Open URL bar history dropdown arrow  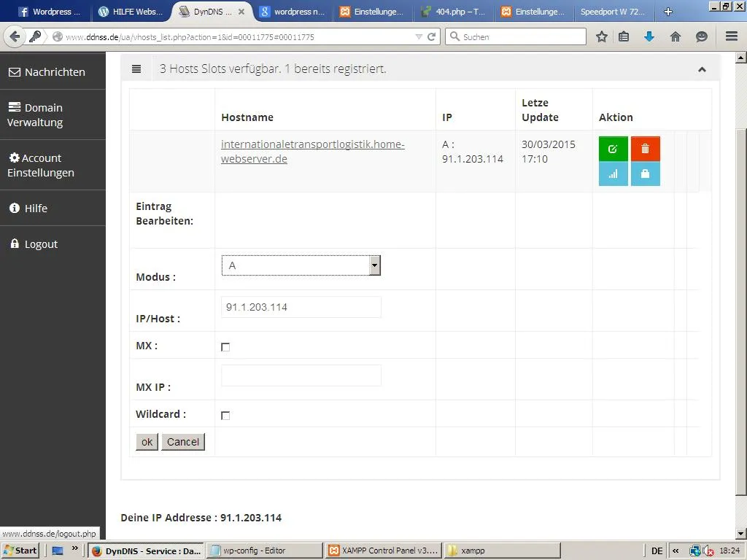coord(419,36)
